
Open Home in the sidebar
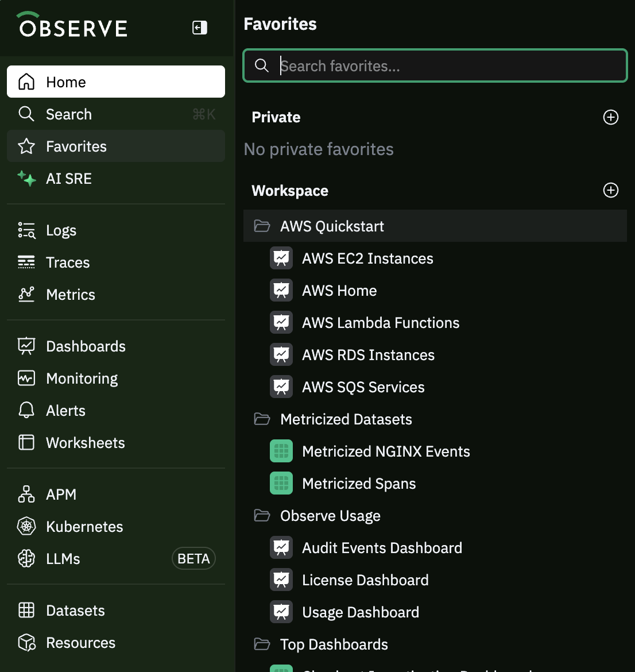click(x=115, y=82)
